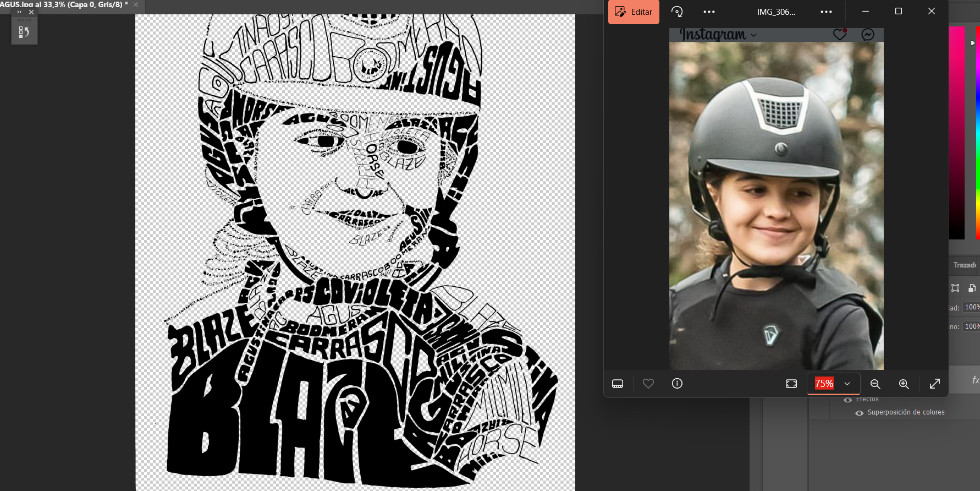This screenshot has height=491, width=980.
Task: Expand the collapsed floating panel double arrows
Action: pos(19,12)
